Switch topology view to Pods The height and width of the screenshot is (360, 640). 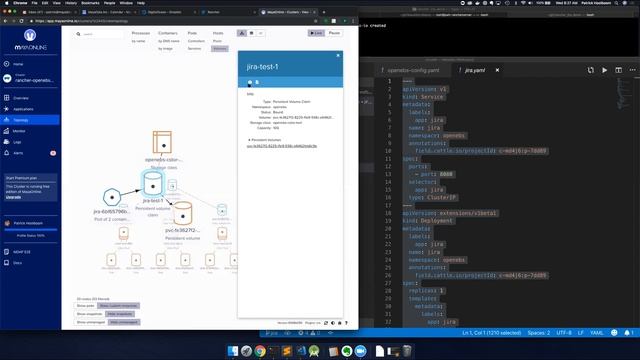(x=192, y=33)
